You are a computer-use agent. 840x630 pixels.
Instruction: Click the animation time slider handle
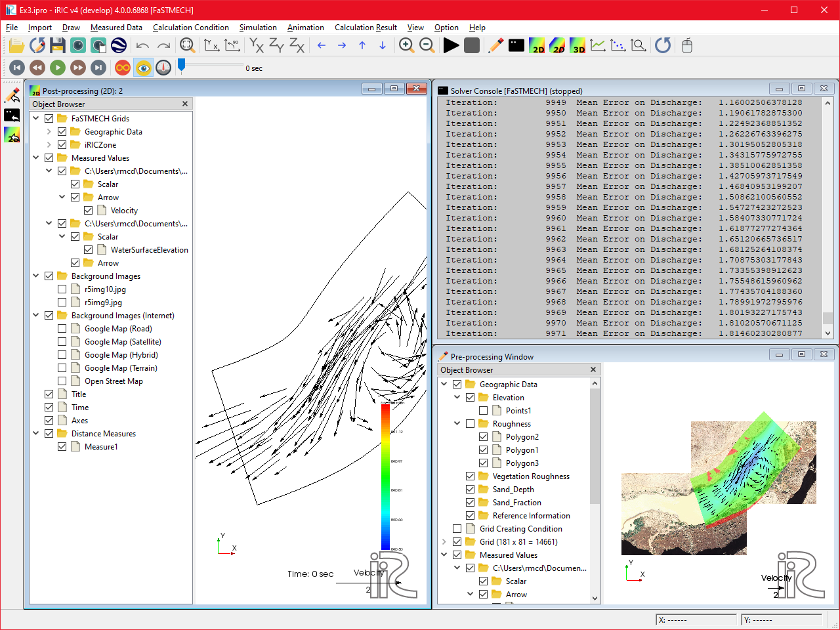coord(182,65)
